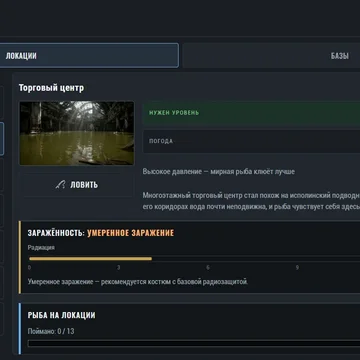Click the radiation level progress bar
Screen dimensions: 360x360
click(x=194, y=259)
